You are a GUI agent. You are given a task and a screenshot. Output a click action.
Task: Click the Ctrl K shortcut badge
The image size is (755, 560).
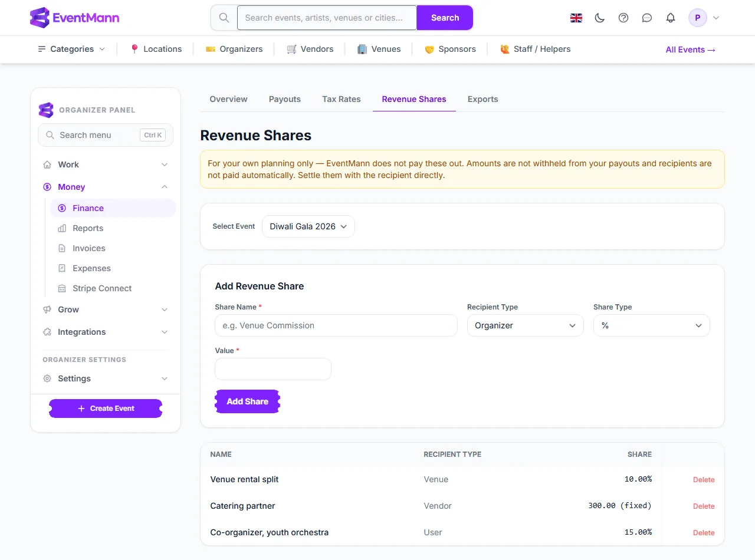(x=153, y=135)
